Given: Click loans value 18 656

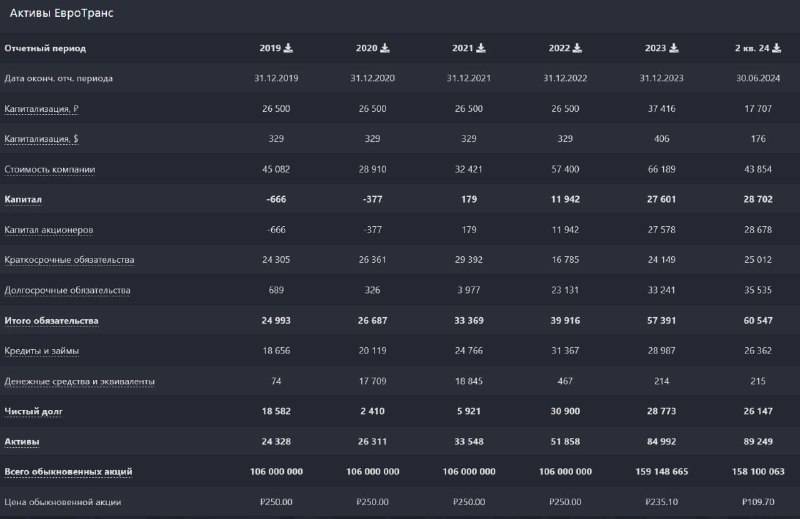Looking at the screenshot, I should (x=276, y=351).
